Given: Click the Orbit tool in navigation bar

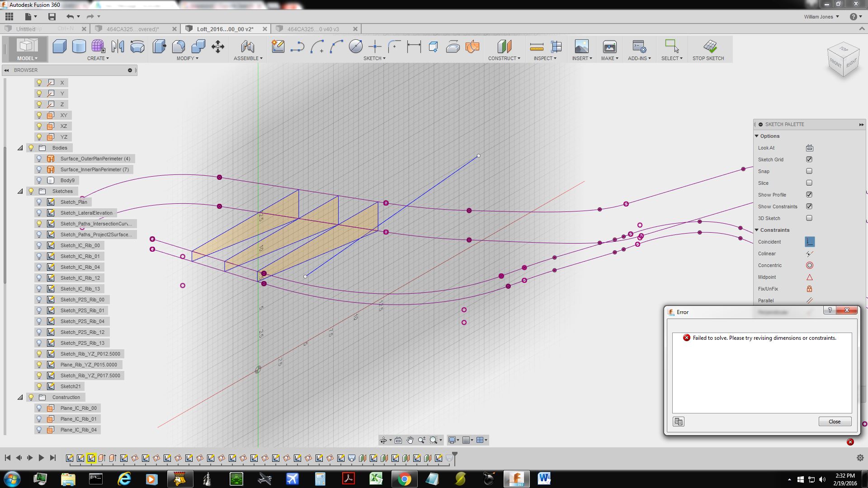Looking at the screenshot, I should 383,440.
